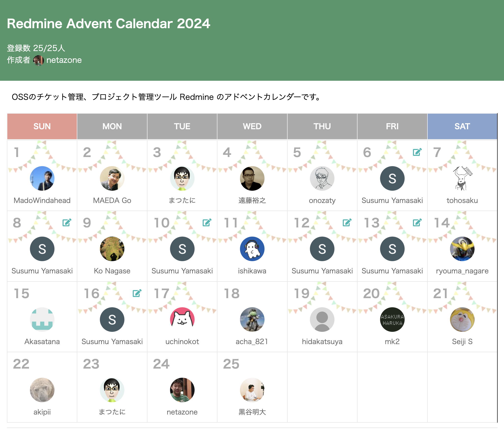Image resolution: width=504 pixels, height=430 pixels.
Task: Click the MAEDA Go name link
Action: [112, 201]
